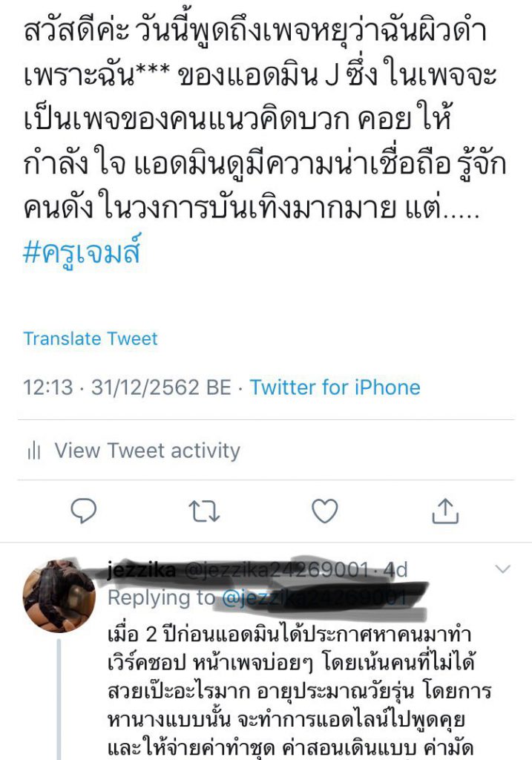Open the reply text beginning เมื่อ 2 ปีก่อน
The height and width of the screenshot is (760, 532).
click(300, 692)
